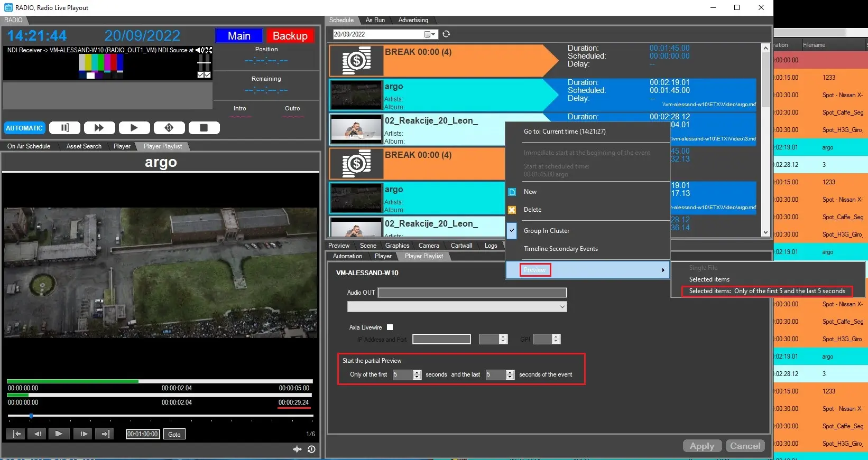Expand the Audio OUT combo box
The image size is (868, 460).
[562, 307]
